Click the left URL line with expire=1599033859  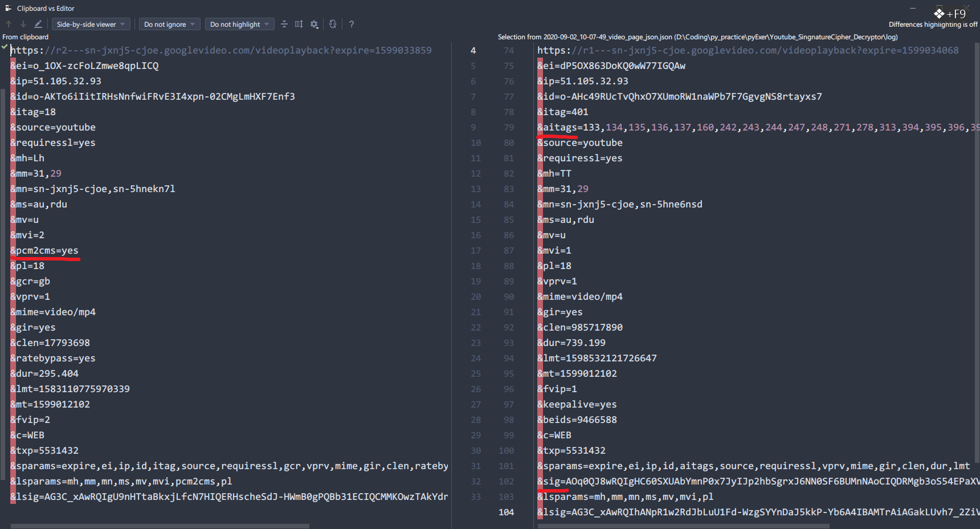click(x=221, y=50)
